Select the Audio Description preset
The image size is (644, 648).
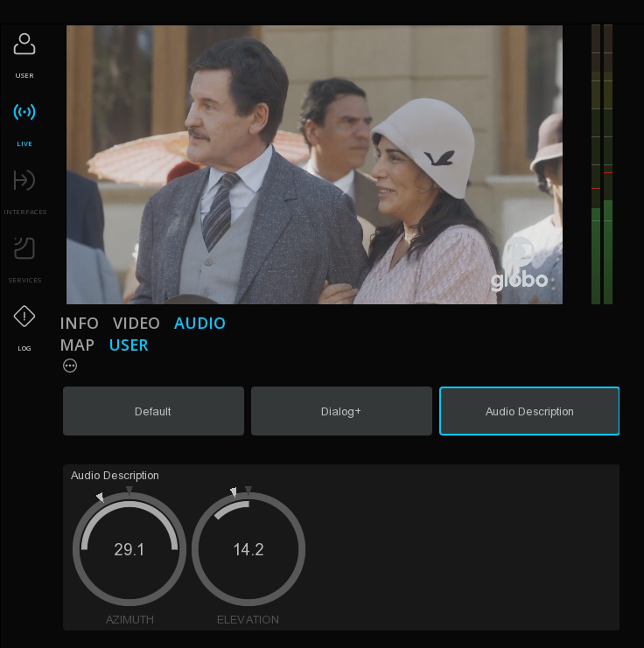pos(529,411)
